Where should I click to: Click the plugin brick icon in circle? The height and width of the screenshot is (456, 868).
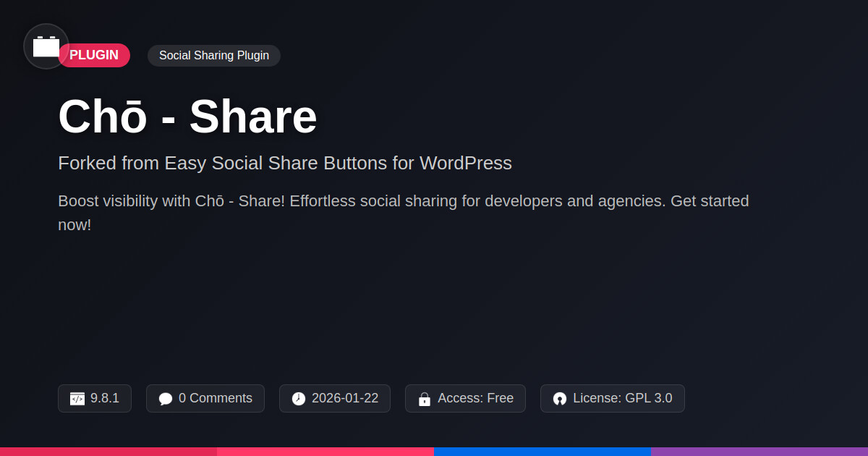coord(46,46)
